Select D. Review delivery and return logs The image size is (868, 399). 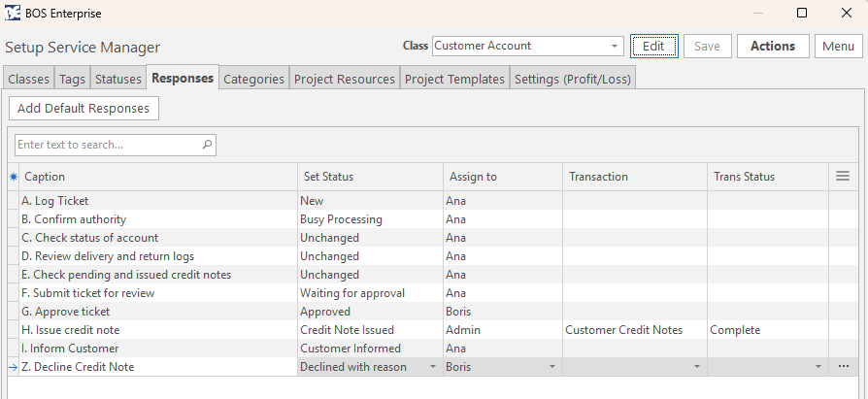tap(433, 256)
